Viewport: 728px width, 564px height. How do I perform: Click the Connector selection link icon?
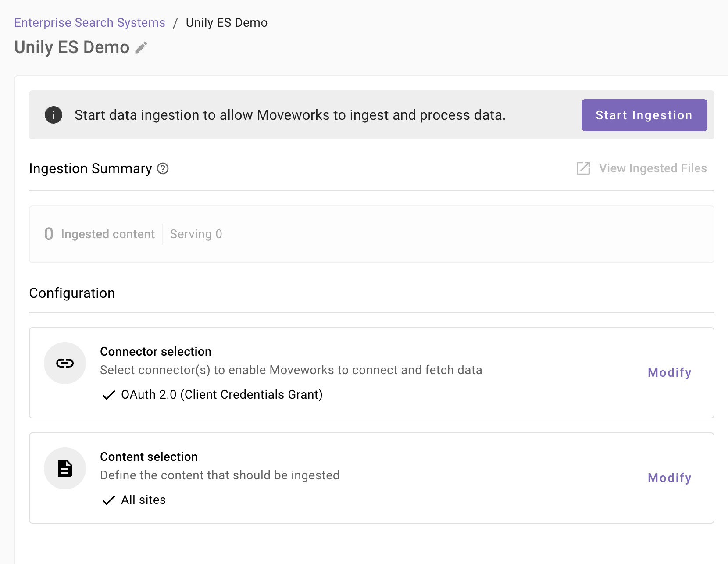coord(65,363)
